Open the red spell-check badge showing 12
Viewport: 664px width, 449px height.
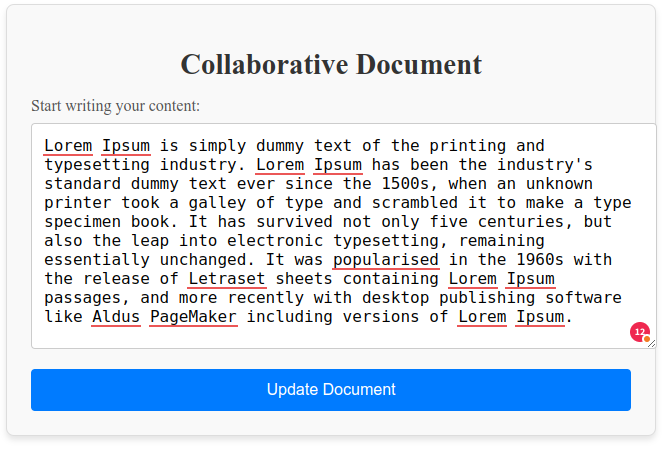639,331
